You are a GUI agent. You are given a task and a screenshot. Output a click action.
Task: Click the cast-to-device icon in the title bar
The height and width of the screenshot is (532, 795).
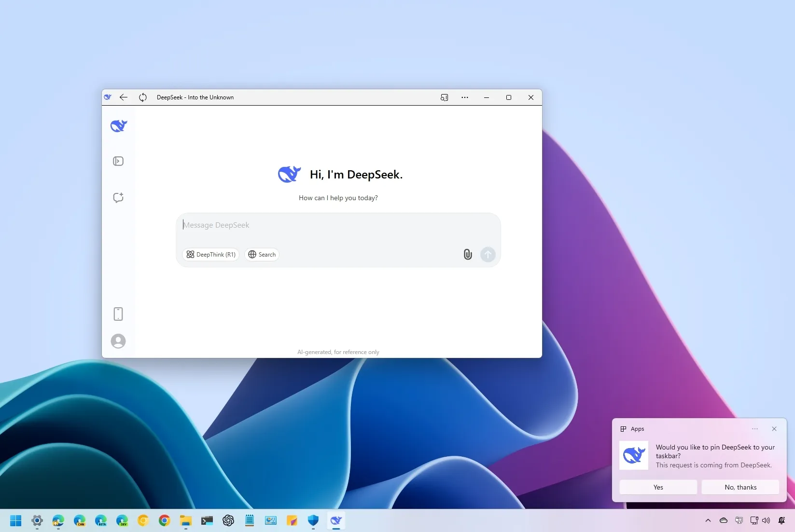pyautogui.click(x=444, y=97)
